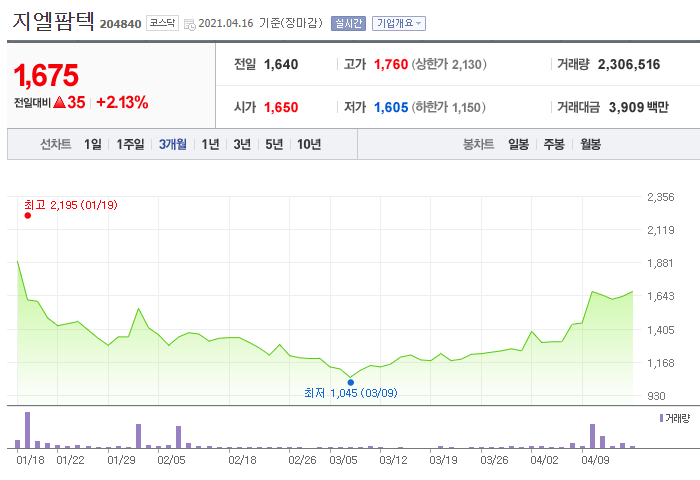Image resolution: width=700 pixels, height=480 pixels.
Task: Click the 실시간 realtime badge
Action: point(348,23)
